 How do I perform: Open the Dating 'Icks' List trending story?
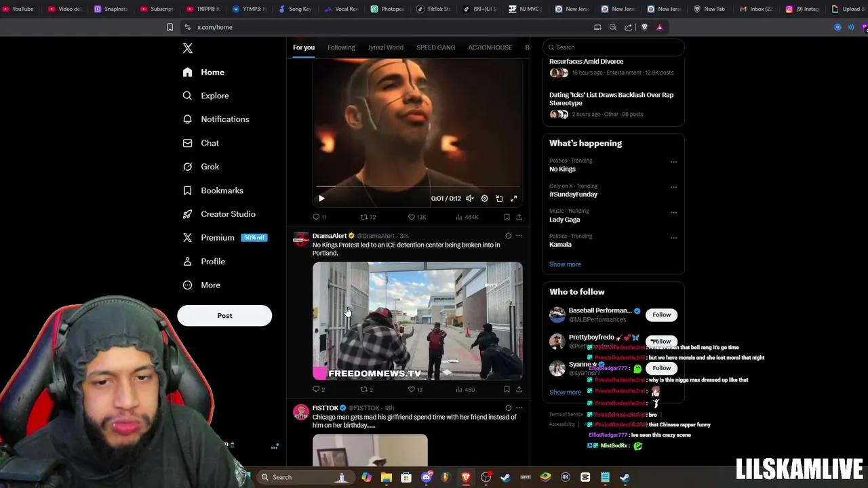click(611, 99)
